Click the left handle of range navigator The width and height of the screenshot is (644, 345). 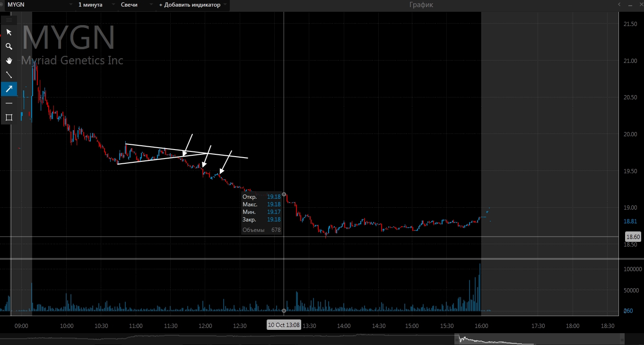(x=456, y=339)
